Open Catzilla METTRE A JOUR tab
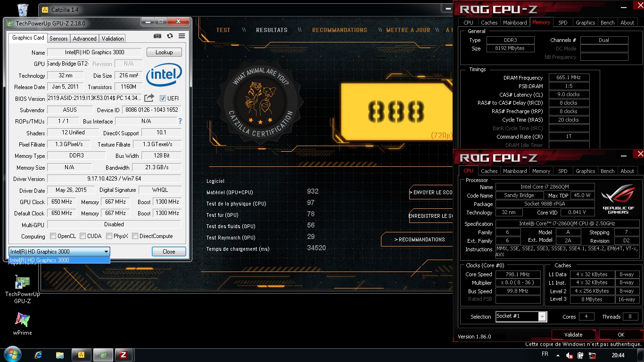The height and width of the screenshot is (362, 644). [408, 30]
